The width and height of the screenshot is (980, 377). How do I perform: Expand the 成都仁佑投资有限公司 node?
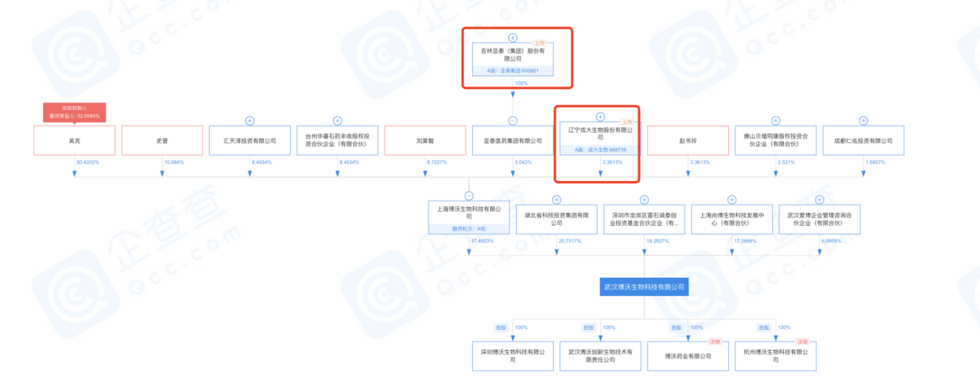click(863, 121)
